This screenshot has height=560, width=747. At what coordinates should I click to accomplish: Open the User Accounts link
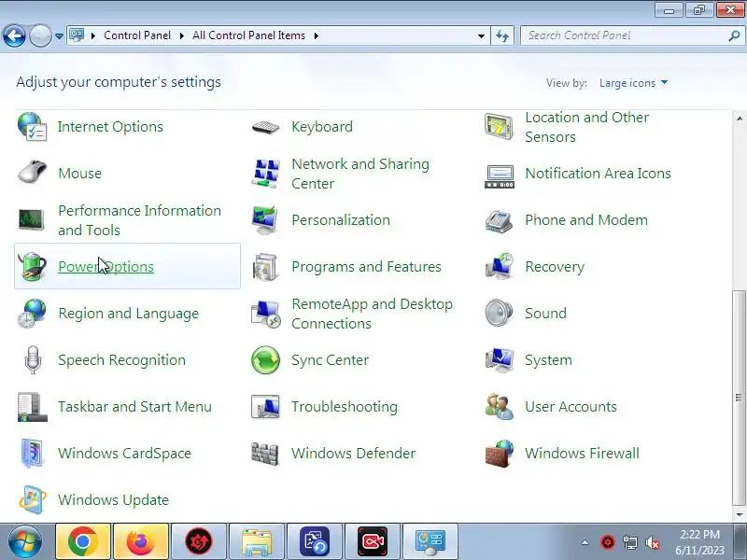coord(571,407)
